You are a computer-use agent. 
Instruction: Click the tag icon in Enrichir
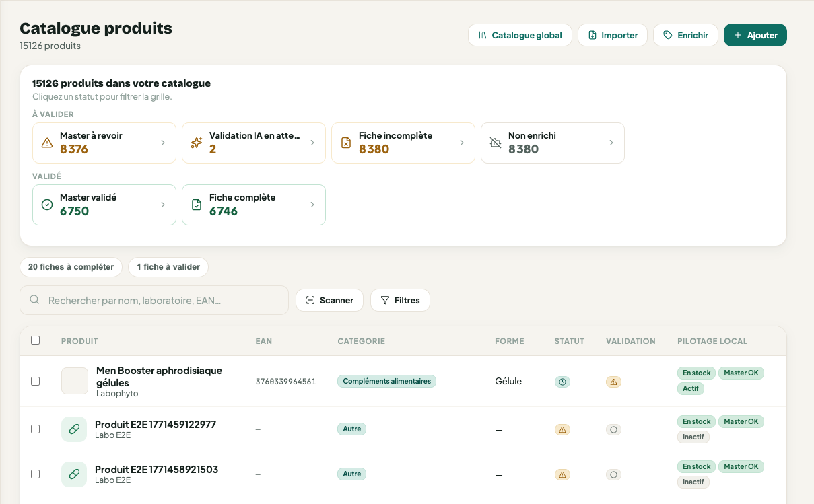point(668,35)
